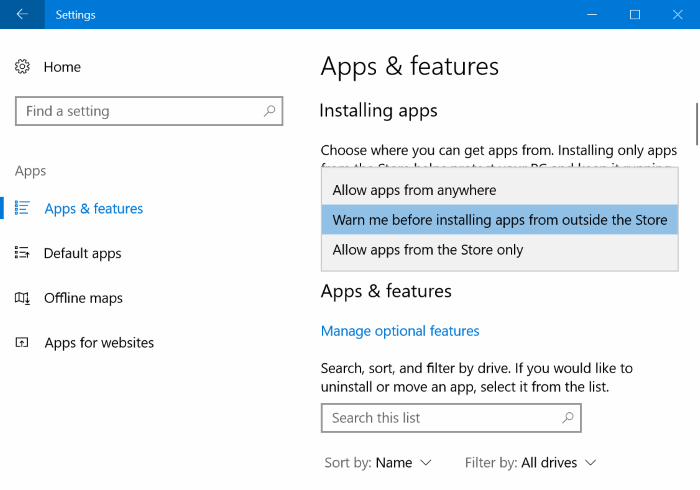Viewport: 700px width, 490px height.
Task: Click the Default apps icon
Action: coord(22,253)
